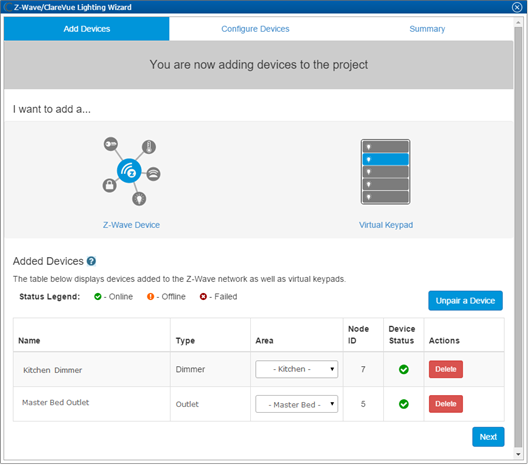Click the Z-Wave Device link
This screenshot has width=528, height=465.
(131, 225)
